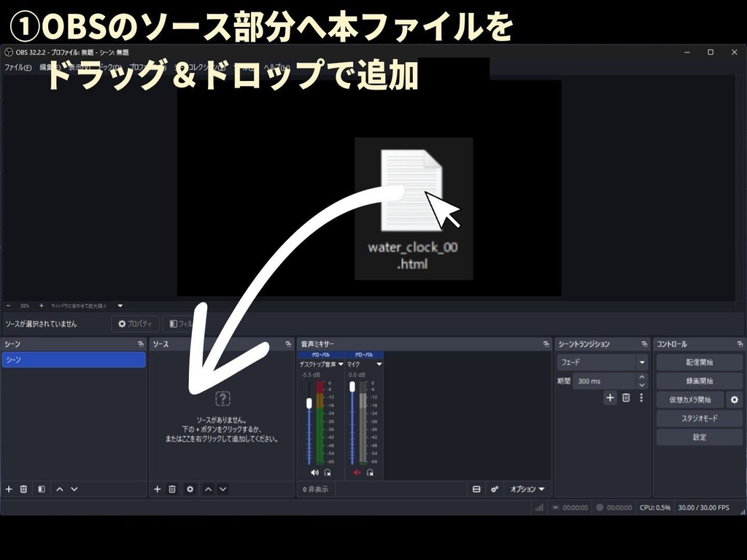Click the 300 ms duration field
747x560 pixels.
pos(605,381)
